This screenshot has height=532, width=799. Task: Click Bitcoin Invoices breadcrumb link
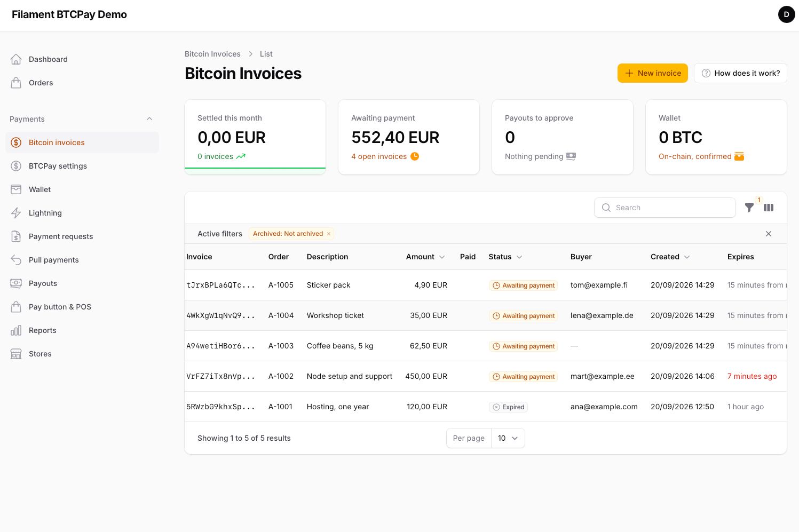[x=212, y=54]
